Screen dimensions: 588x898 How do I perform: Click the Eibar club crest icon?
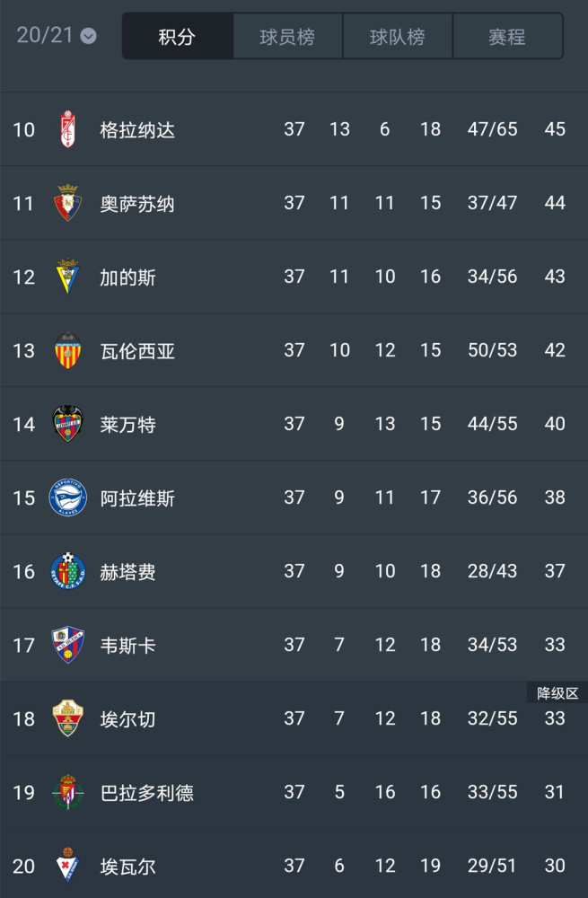tap(67, 866)
